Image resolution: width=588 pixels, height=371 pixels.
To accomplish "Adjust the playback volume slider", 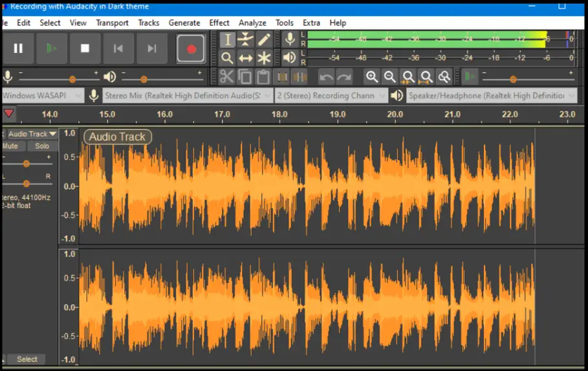I will point(144,79).
